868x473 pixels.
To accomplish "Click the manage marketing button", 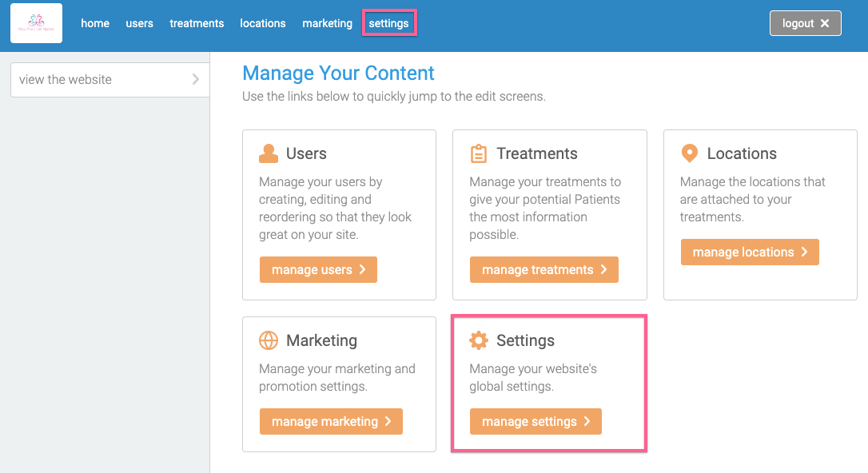I will click(331, 422).
